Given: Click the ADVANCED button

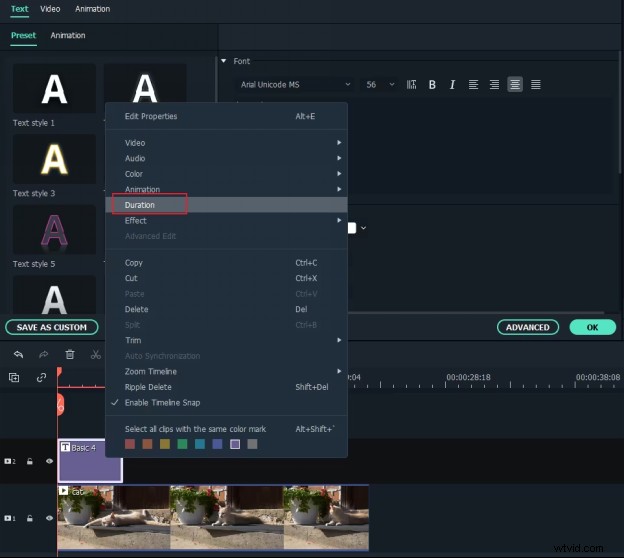Looking at the screenshot, I should [528, 327].
